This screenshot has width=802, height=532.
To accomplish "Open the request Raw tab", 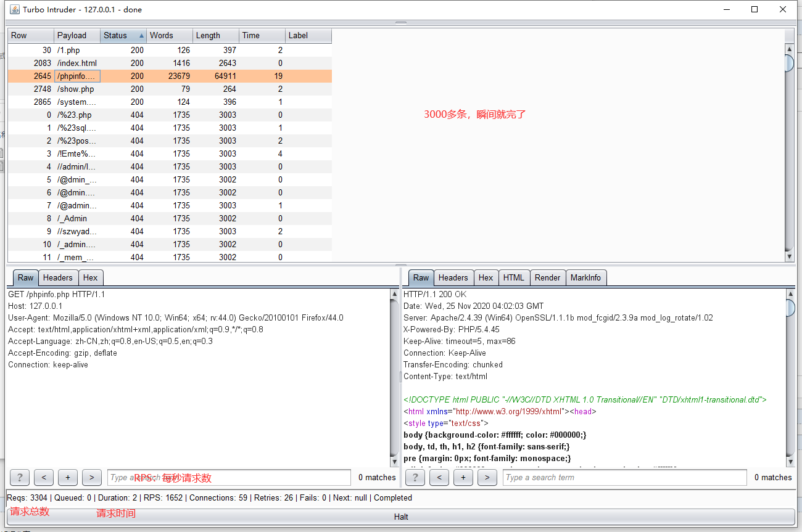I will click(25, 277).
